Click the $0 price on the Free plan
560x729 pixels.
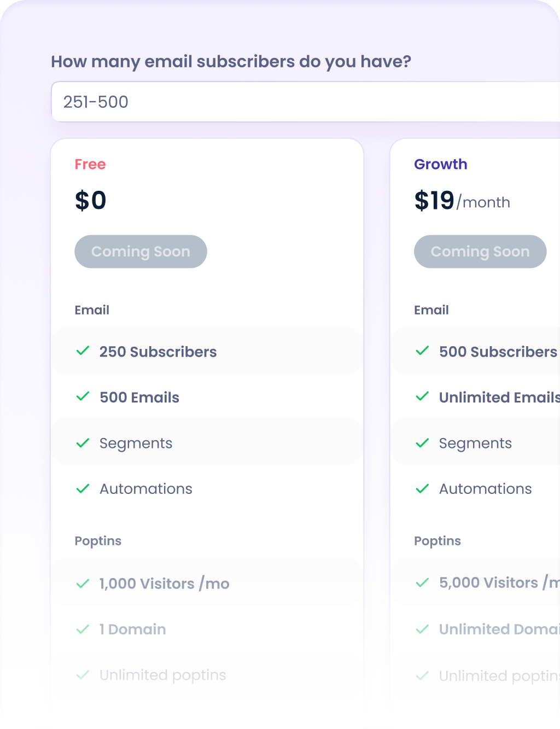click(x=91, y=201)
